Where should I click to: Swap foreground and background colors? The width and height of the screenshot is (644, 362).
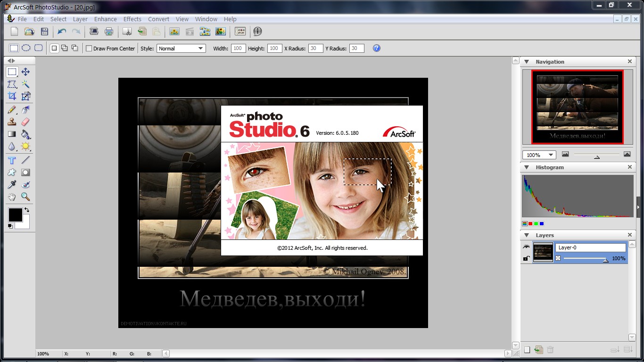26,210
